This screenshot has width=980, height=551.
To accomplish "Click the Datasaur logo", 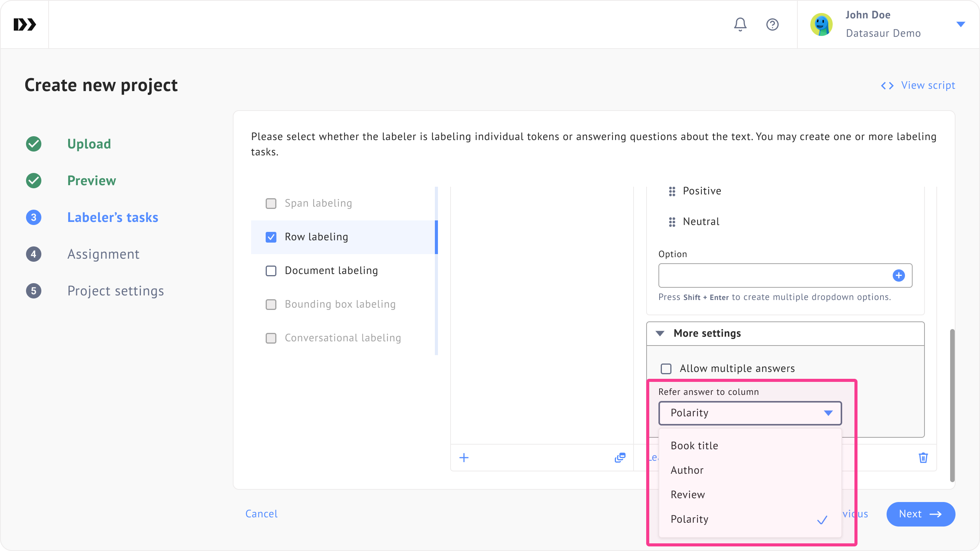I will (x=24, y=24).
